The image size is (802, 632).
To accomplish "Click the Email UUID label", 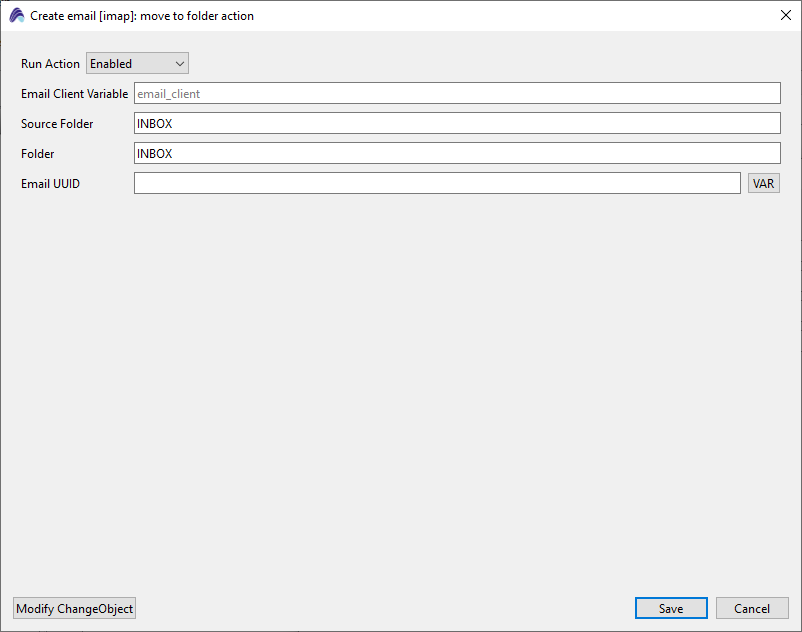I will [x=50, y=184].
